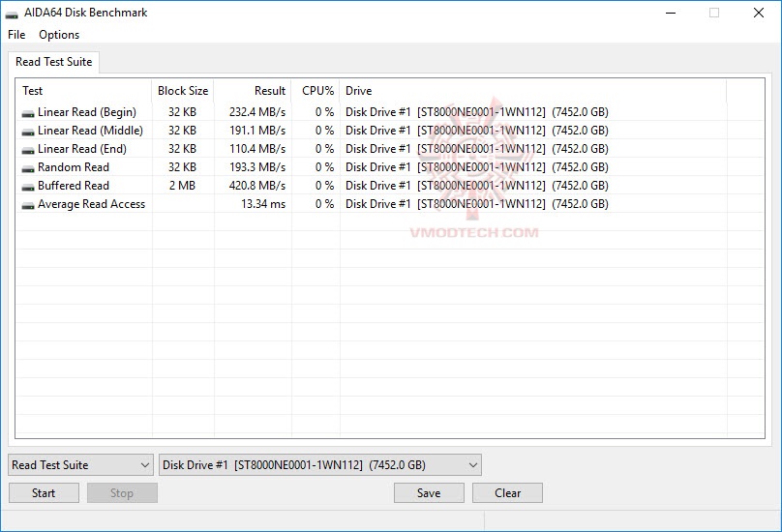Click the greyed-out Stop button
782x532 pixels.
pos(122,492)
